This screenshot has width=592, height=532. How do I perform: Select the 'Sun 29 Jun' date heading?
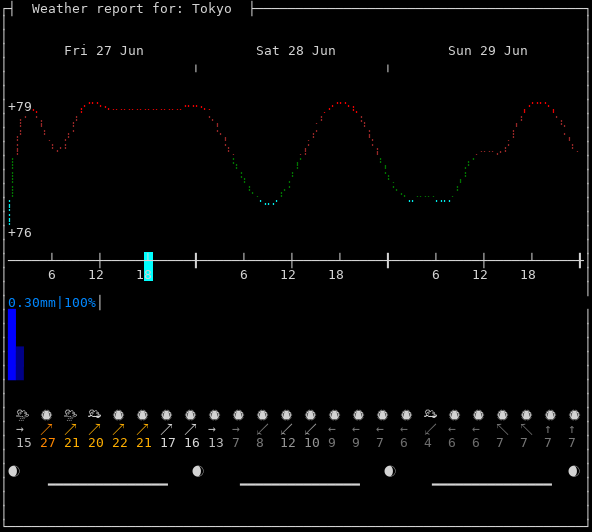[488, 51]
